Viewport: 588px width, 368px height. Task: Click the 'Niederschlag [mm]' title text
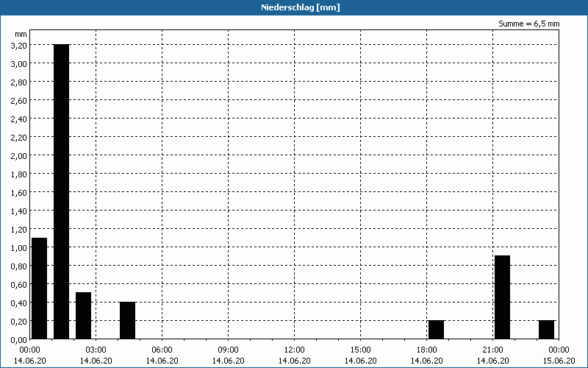(x=301, y=7)
